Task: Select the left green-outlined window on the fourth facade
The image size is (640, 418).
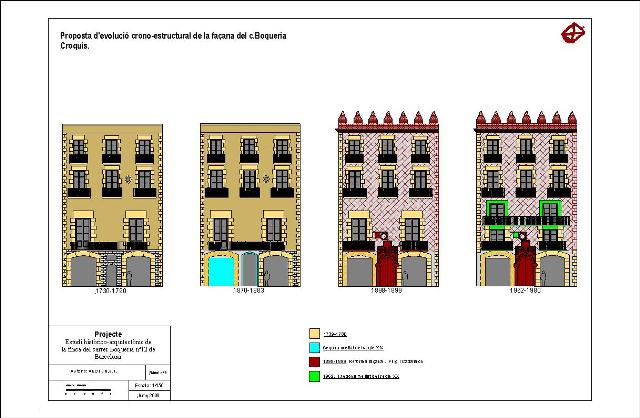Action: click(x=494, y=211)
